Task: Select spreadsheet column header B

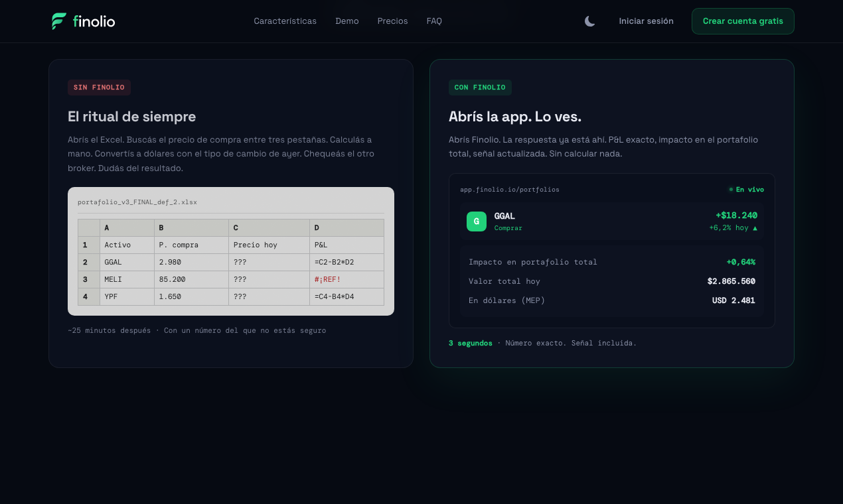Action: 191,228
